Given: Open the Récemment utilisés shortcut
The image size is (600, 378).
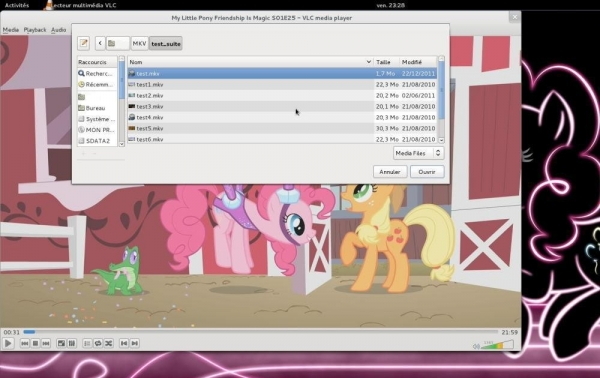Looking at the screenshot, I should click(97, 85).
